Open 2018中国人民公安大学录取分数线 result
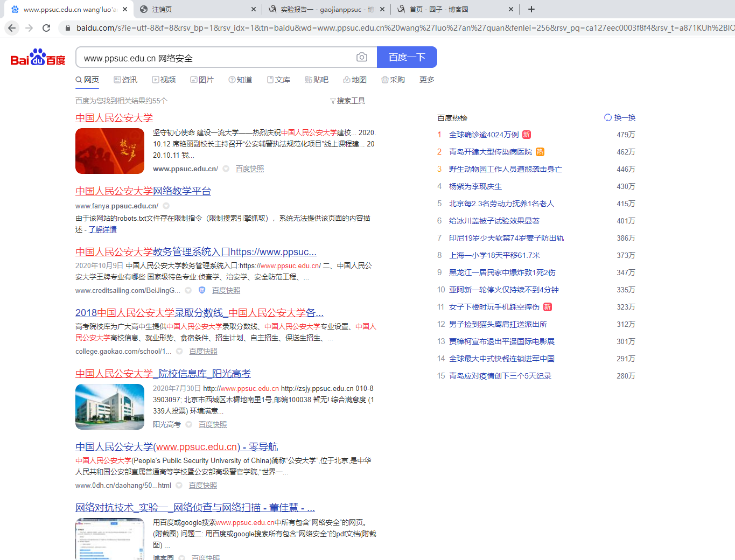The height and width of the screenshot is (560, 735). pyautogui.click(x=199, y=313)
